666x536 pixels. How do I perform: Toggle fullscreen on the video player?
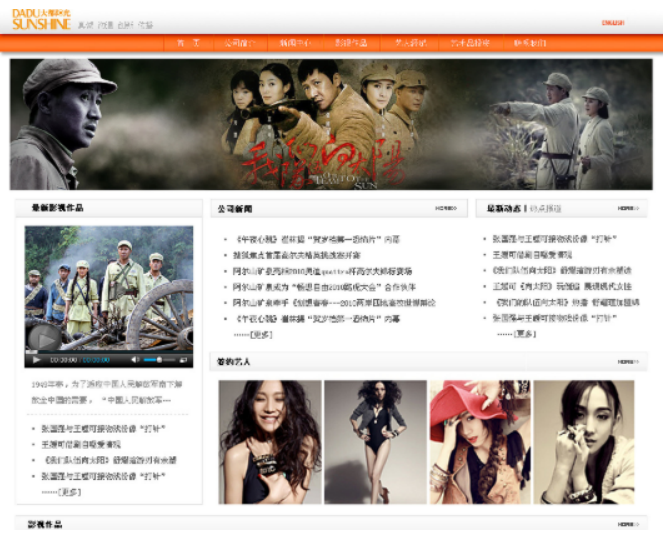(x=183, y=360)
